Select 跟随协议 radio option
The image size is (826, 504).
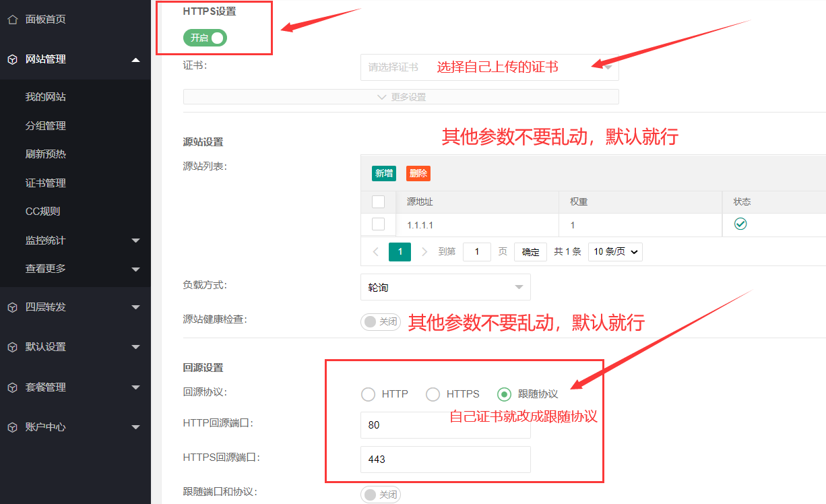[x=504, y=394]
